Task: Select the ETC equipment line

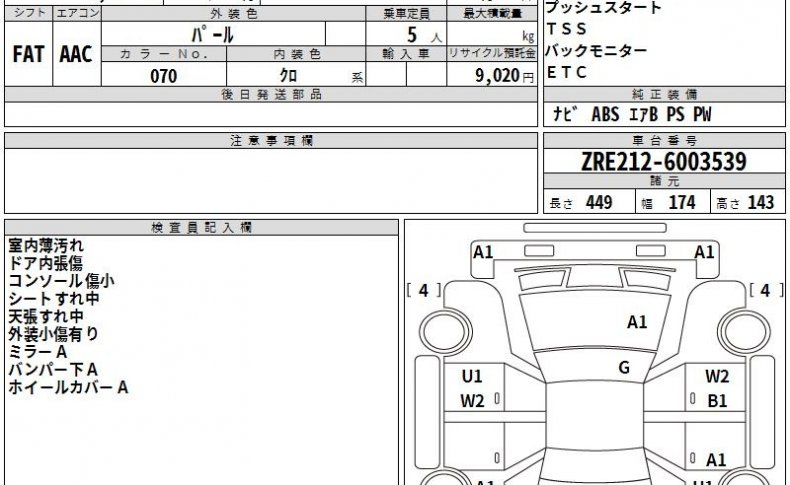Action: [567, 73]
